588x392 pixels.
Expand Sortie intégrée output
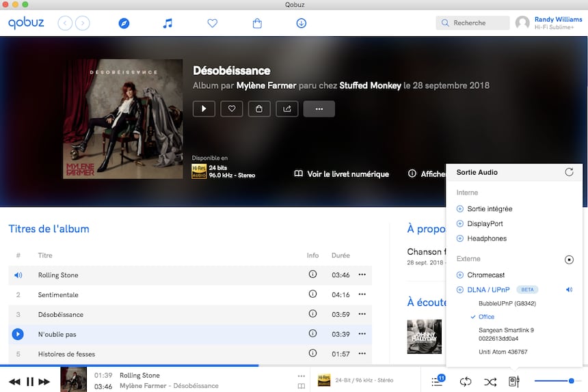tap(459, 208)
